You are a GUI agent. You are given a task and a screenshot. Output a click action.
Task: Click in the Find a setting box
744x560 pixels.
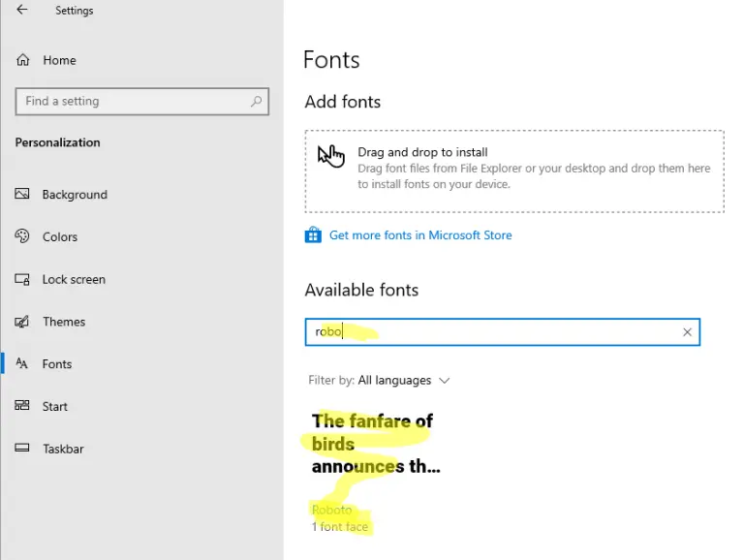(x=141, y=101)
